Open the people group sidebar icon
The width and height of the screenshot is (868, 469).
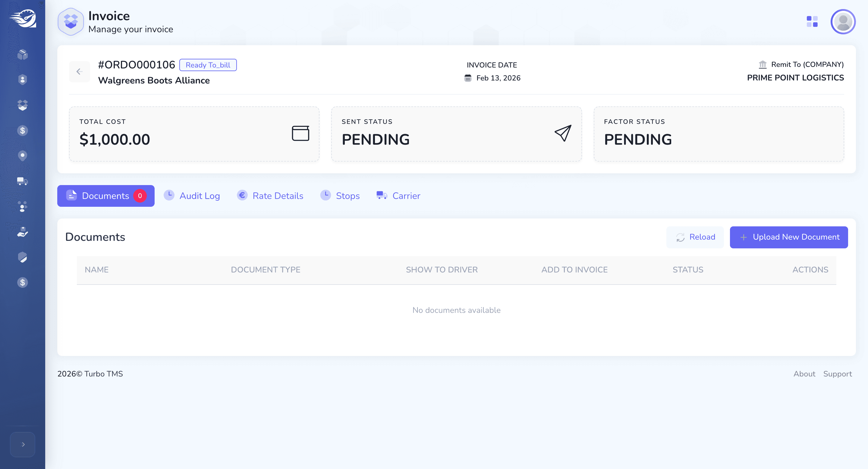click(23, 206)
